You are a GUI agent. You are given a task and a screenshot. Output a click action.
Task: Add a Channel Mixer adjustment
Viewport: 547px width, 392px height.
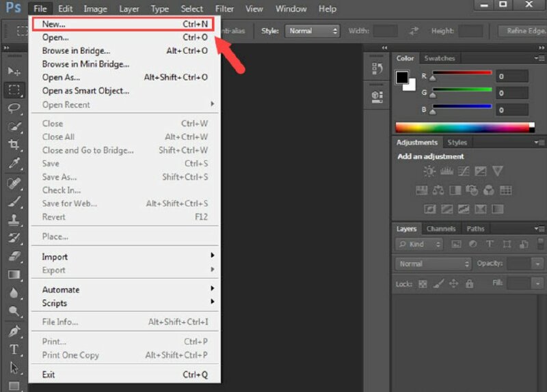[489, 191]
